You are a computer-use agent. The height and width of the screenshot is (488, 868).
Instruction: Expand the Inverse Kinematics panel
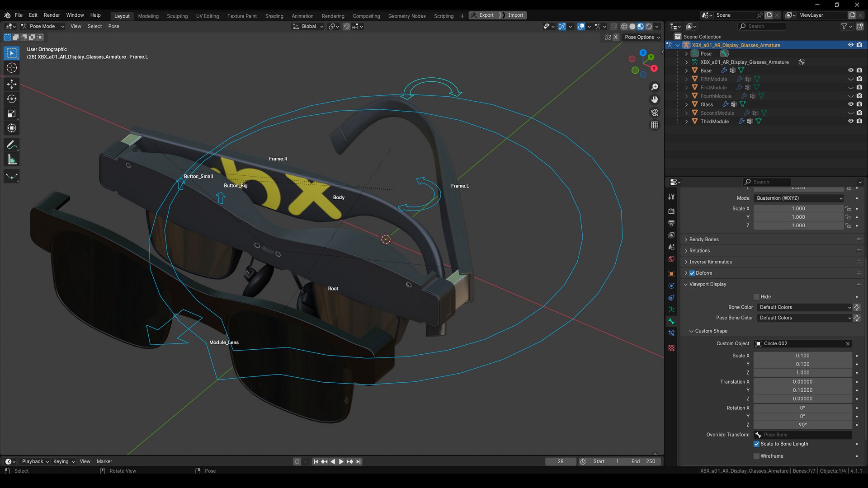coord(710,262)
